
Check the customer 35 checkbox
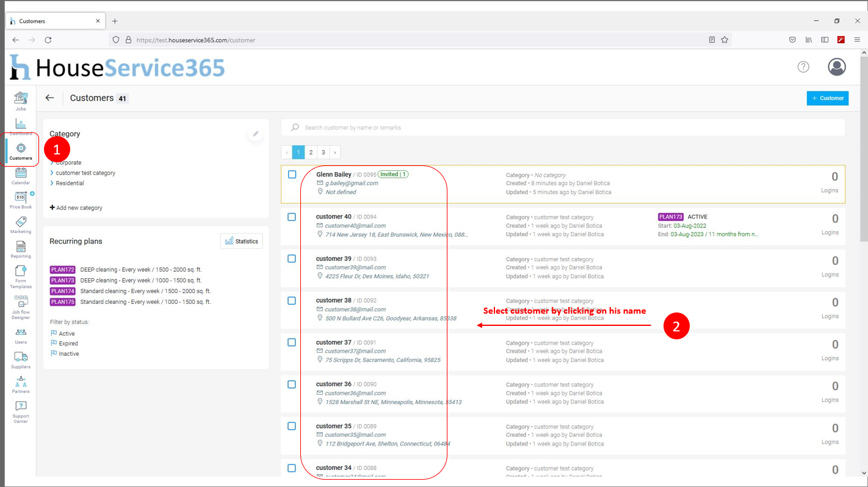[292, 426]
